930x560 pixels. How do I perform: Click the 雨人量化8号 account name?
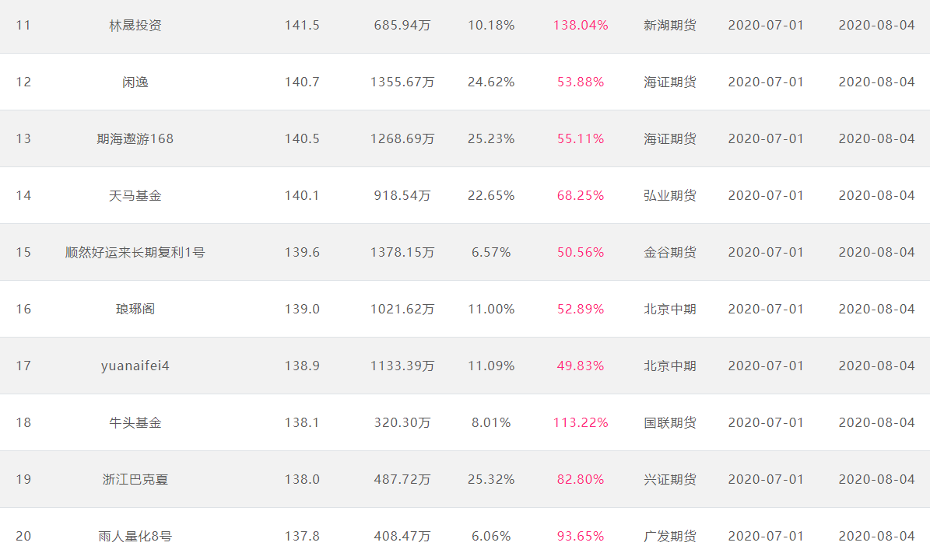(135, 536)
